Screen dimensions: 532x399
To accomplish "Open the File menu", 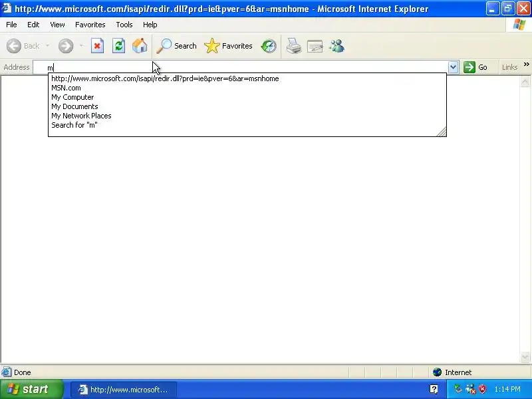I will (x=11, y=25).
